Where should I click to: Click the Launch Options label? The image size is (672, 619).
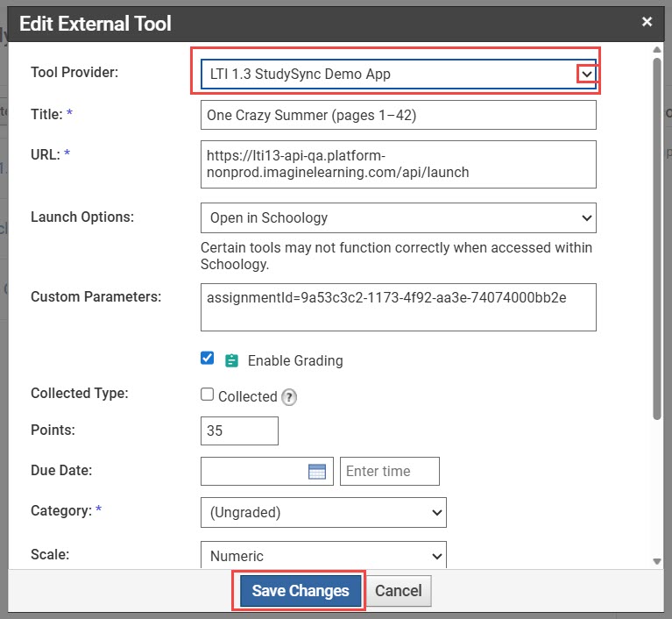(x=82, y=217)
